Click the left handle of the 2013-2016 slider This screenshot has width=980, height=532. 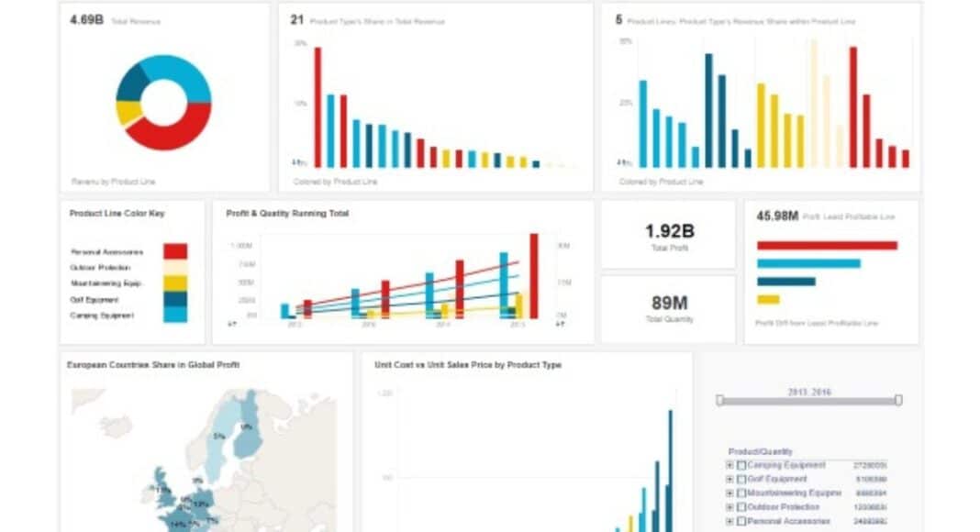coord(720,401)
